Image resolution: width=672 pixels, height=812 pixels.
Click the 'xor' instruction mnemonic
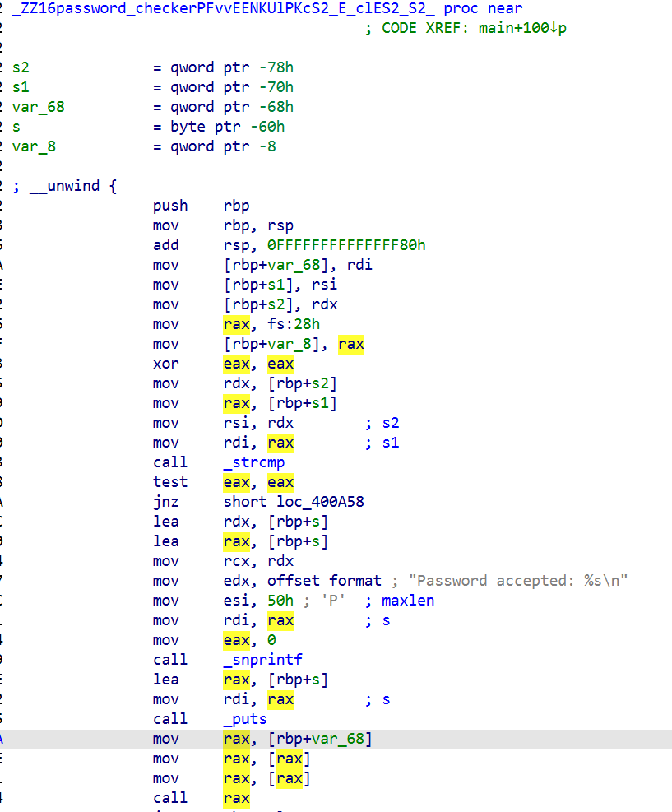pyautogui.click(x=166, y=364)
